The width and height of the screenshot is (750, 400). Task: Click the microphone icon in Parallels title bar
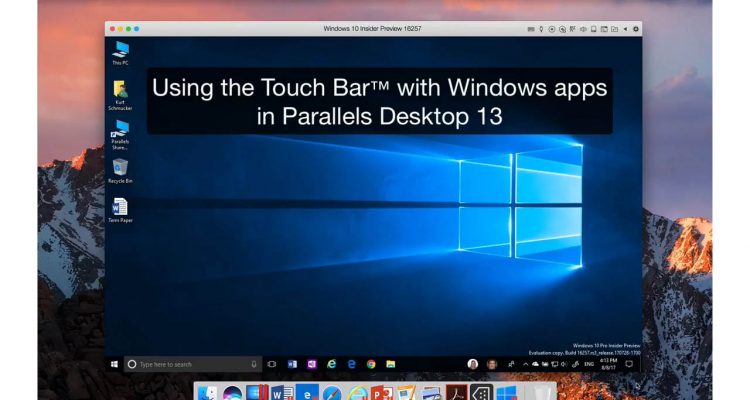tap(541, 29)
